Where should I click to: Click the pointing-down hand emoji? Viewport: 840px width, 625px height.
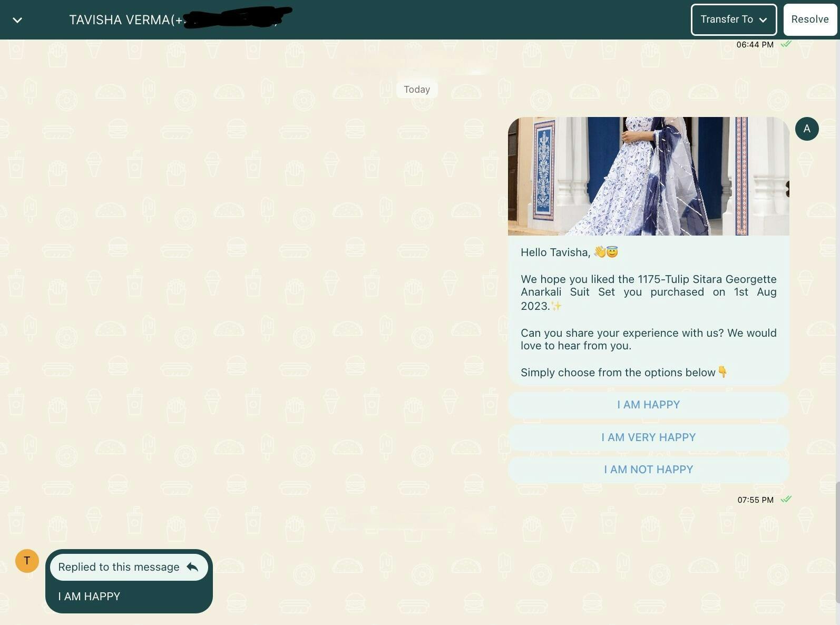722,372
